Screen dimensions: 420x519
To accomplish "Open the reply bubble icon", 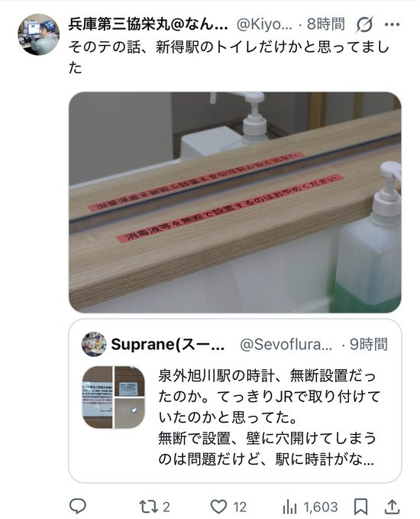I will (78, 506).
